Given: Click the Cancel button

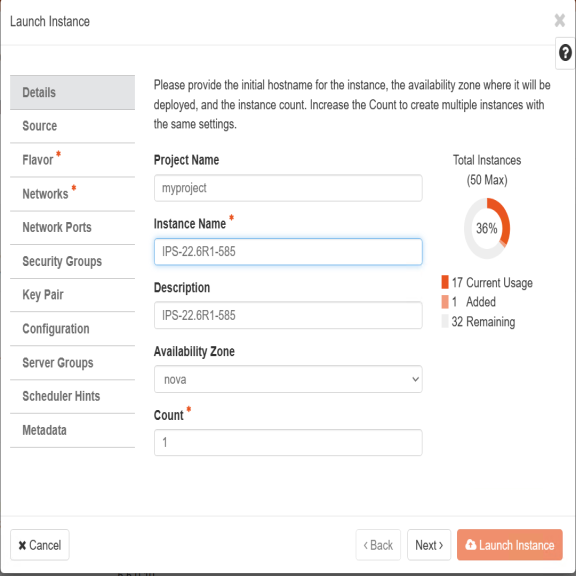Looking at the screenshot, I should tap(40, 545).
